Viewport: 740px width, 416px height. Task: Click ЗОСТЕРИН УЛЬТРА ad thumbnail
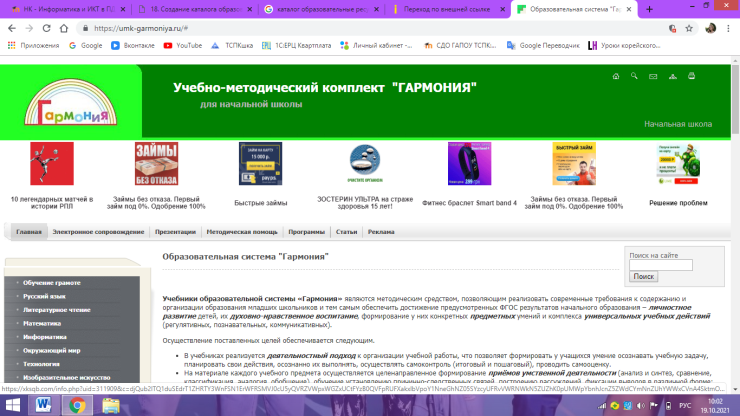pyautogui.click(x=365, y=163)
